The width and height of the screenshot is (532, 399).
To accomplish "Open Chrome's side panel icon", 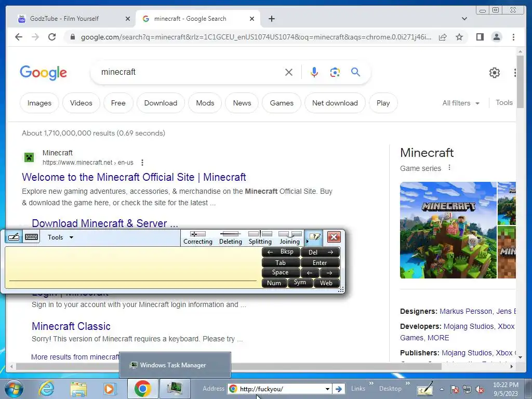I will coord(480,37).
